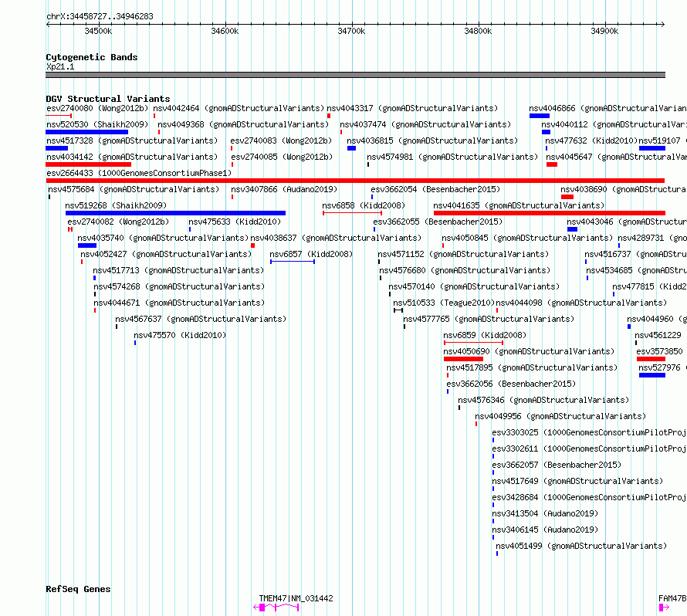Viewport: 687px width, 616px height.
Task: Click the nsv519107 blue variant bar
Action: coord(652,148)
